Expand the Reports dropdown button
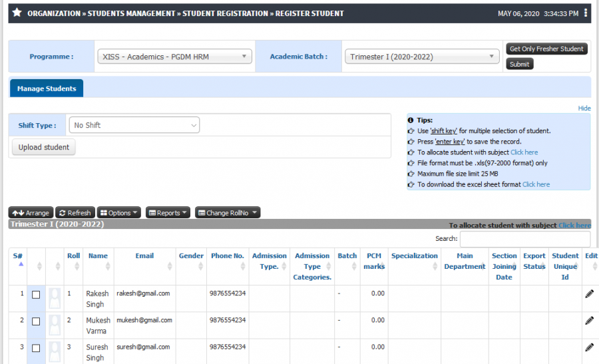 tap(168, 213)
